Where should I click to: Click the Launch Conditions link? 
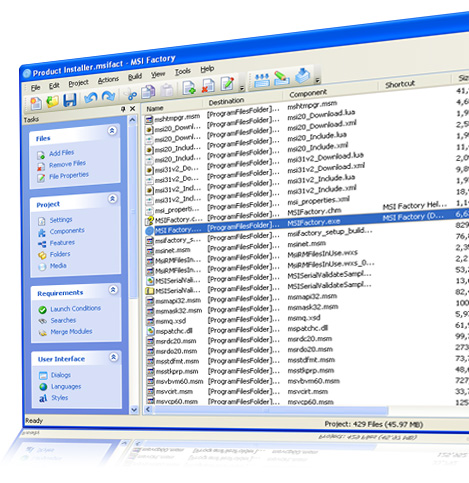[x=75, y=309]
